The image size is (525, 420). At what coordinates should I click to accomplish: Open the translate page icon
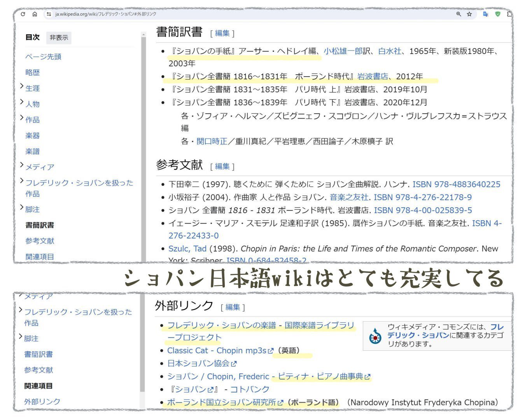485,14
